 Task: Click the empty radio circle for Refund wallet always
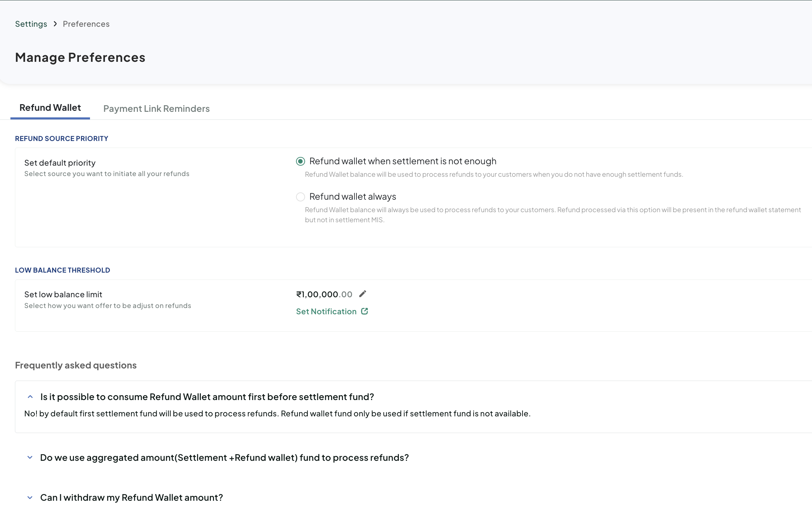coord(300,197)
